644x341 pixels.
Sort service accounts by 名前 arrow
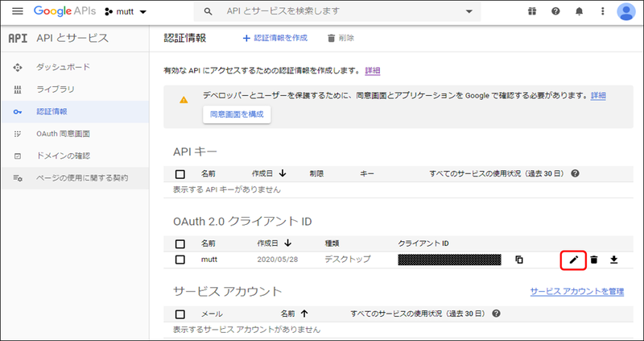pos(304,314)
